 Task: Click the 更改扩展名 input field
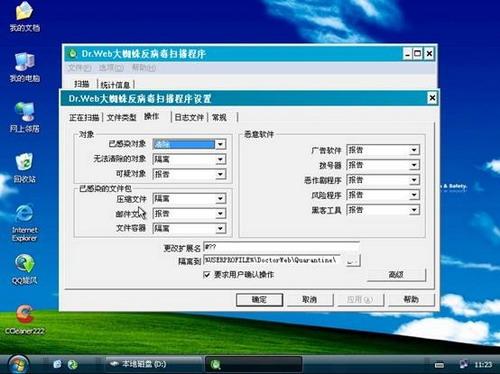[281, 247]
